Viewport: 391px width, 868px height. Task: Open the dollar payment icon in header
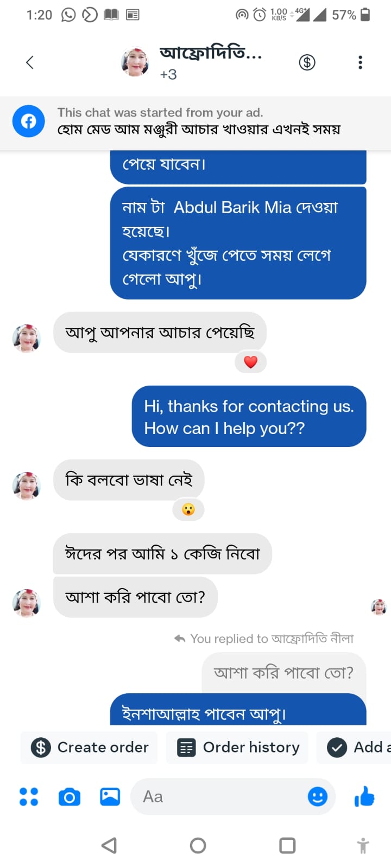coord(307,62)
